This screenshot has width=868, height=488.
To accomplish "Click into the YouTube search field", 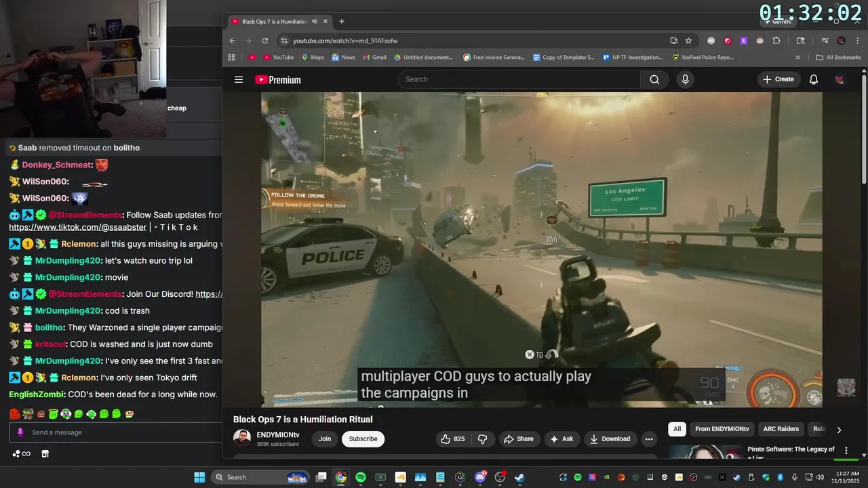I will point(519,79).
